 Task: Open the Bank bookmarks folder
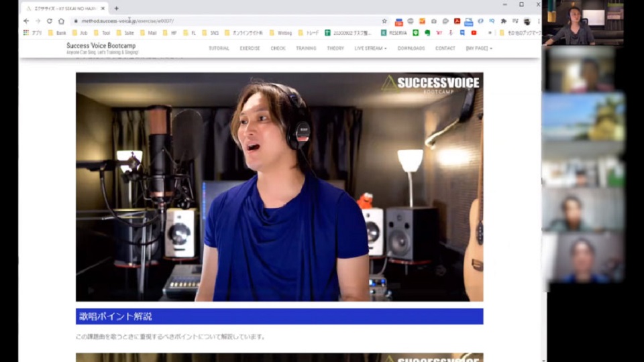point(57,33)
